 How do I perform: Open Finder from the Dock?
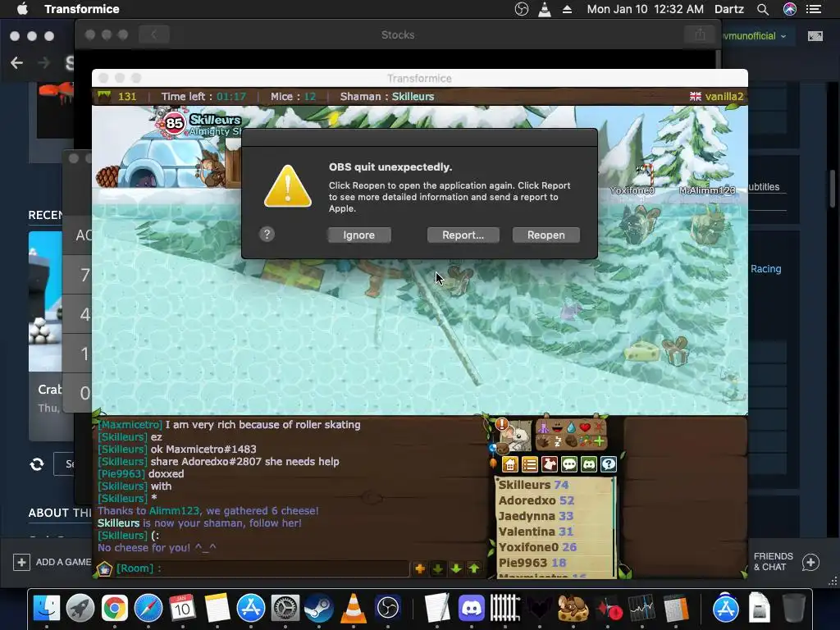tap(47, 609)
